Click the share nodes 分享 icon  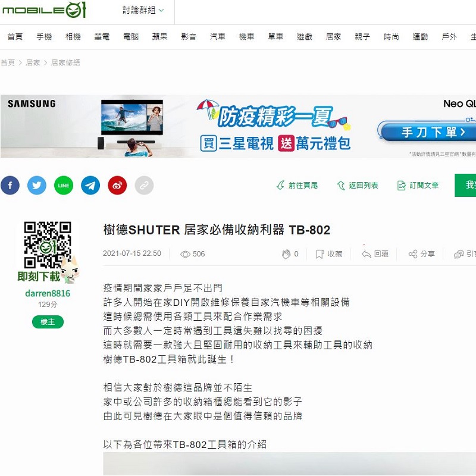(413, 254)
